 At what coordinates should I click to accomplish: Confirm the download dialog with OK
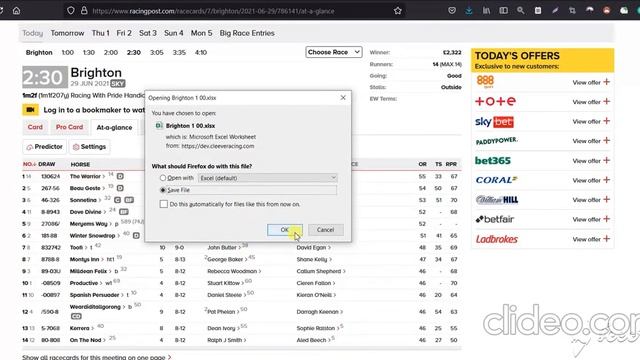click(285, 230)
